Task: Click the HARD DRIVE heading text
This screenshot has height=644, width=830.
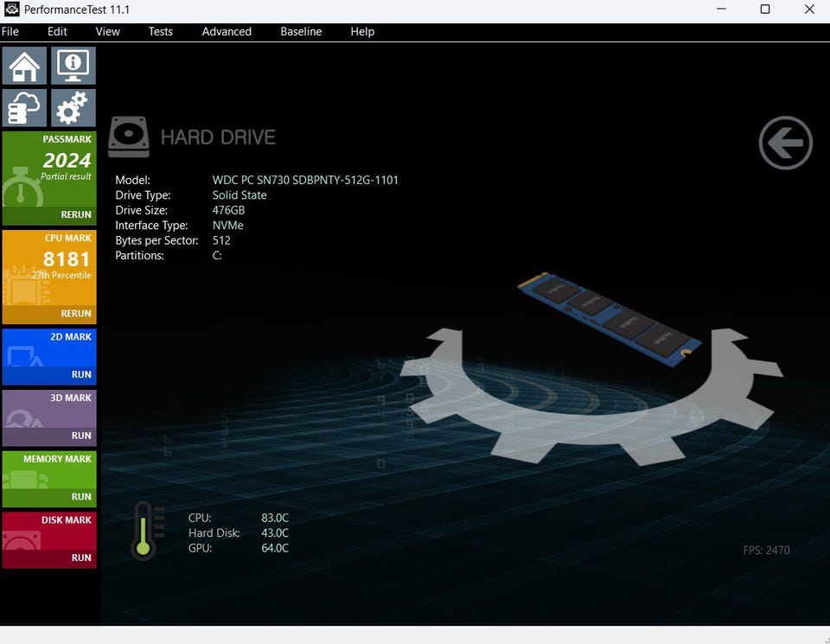Action: [x=218, y=137]
